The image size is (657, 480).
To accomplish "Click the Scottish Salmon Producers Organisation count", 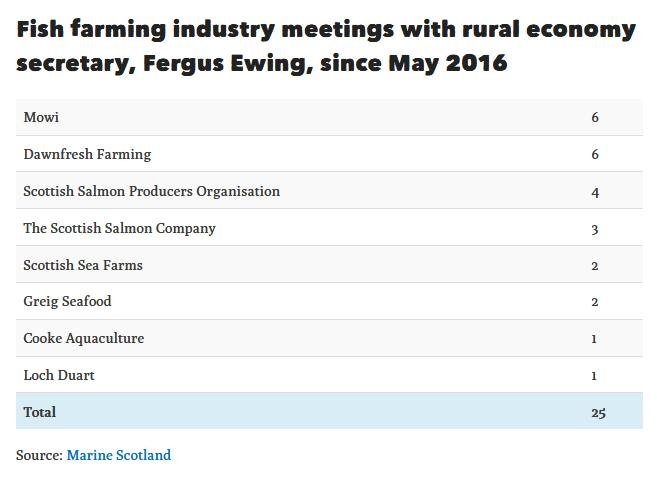I will (595, 191).
